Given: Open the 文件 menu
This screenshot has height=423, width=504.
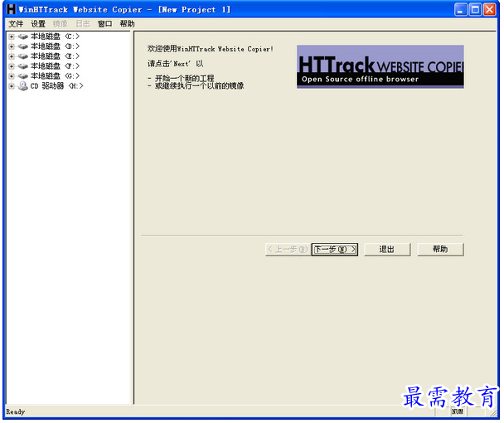Looking at the screenshot, I should tap(16, 24).
